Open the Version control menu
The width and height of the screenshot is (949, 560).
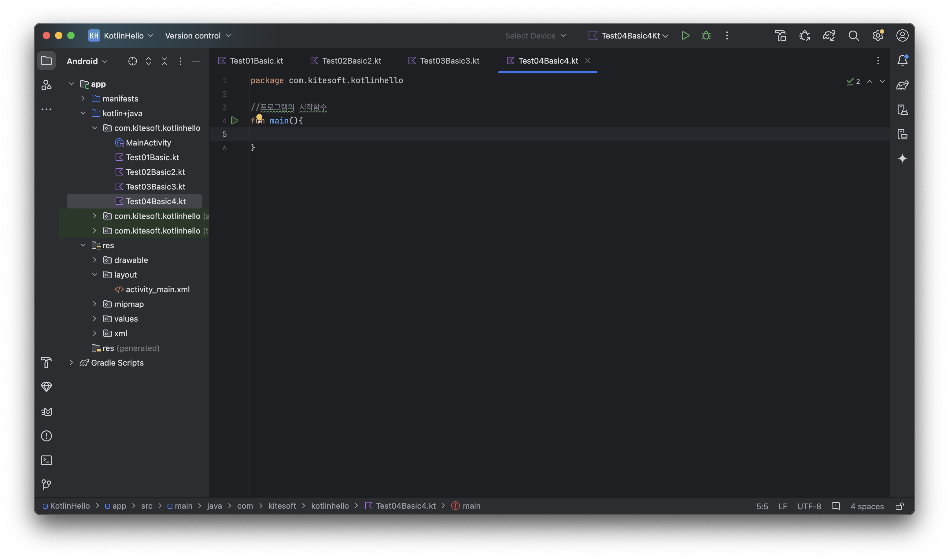click(x=198, y=35)
